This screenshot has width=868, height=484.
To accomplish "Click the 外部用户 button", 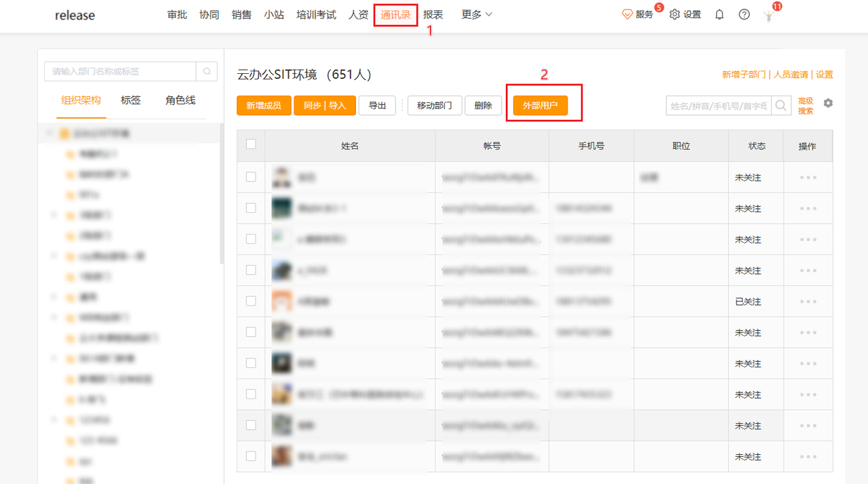I will [x=540, y=105].
